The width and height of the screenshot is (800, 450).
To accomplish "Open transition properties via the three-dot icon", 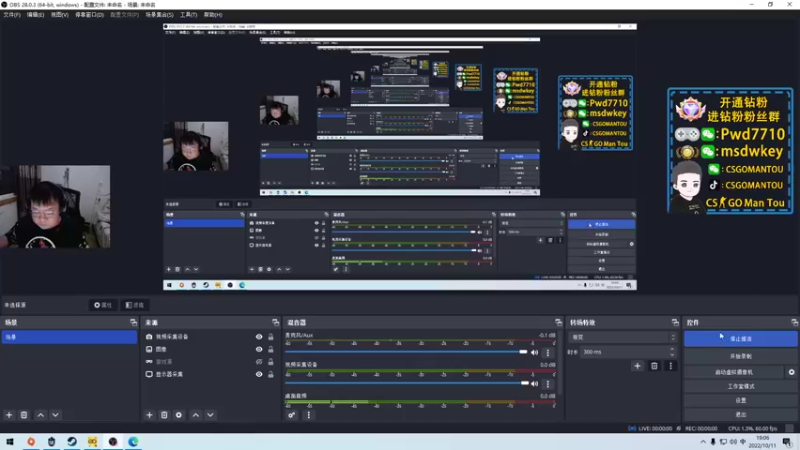I will (670, 366).
